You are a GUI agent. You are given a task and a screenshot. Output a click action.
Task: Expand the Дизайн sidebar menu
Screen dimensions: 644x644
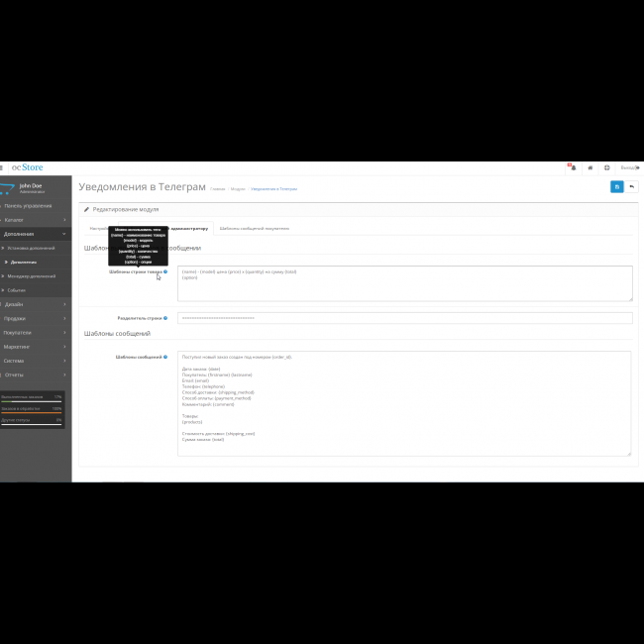35,304
